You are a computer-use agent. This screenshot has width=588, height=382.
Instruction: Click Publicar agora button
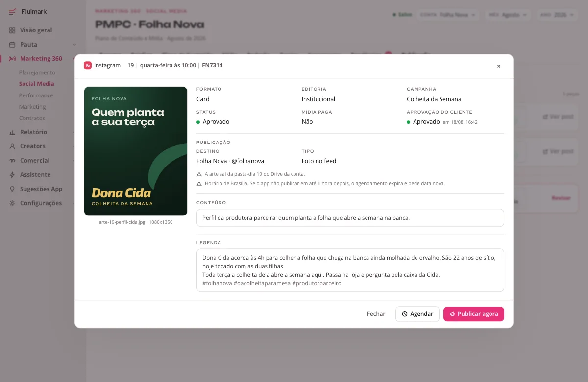(x=474, y=314)
